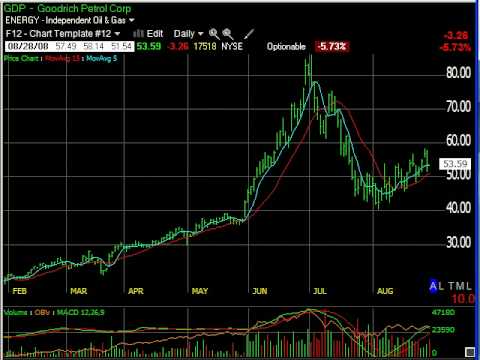Image resolution: width=480 pixels, height=360 pixels.
Task: Click the Price Chart legend label
Action: pyautogui.click(x=21, y=59)
